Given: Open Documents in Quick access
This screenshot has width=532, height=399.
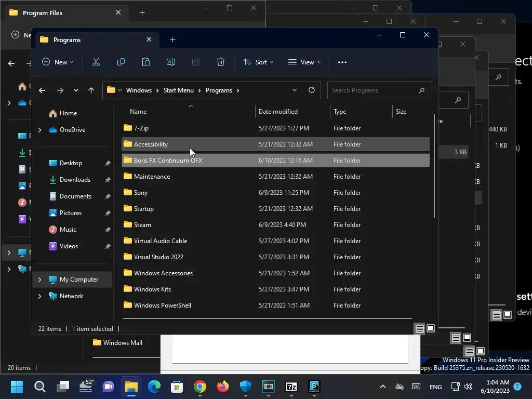Looking at the screenshot, I should coord(75,196).
